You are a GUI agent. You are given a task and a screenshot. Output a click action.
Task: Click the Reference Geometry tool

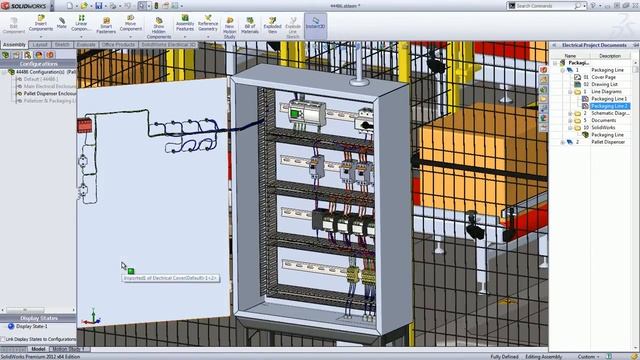point(208,23)
